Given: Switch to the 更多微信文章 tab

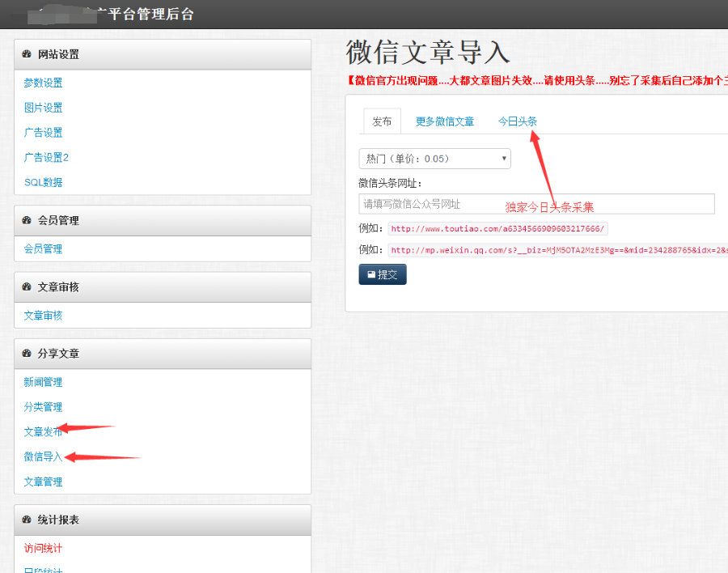Looking at the screenshot, I should pos(445,120).
